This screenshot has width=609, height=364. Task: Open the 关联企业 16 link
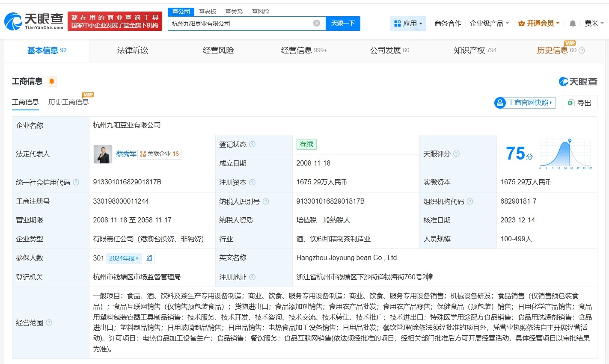coord(159,154)
